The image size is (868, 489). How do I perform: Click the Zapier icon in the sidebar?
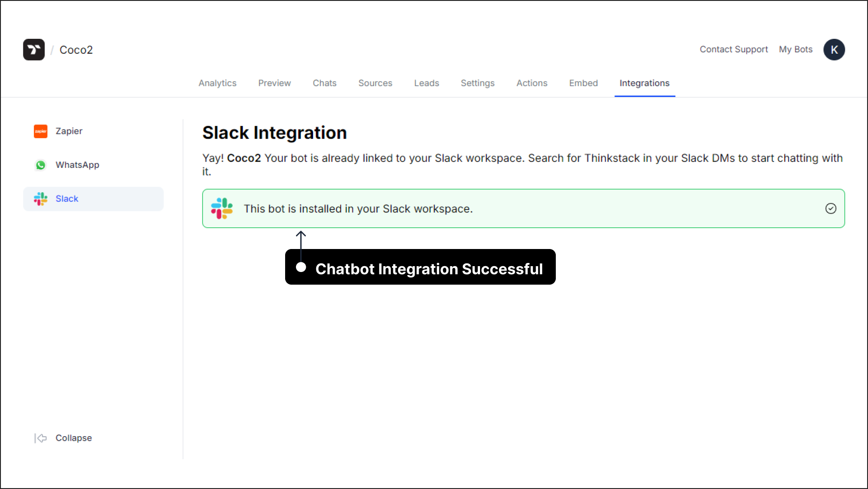(41, 131)
